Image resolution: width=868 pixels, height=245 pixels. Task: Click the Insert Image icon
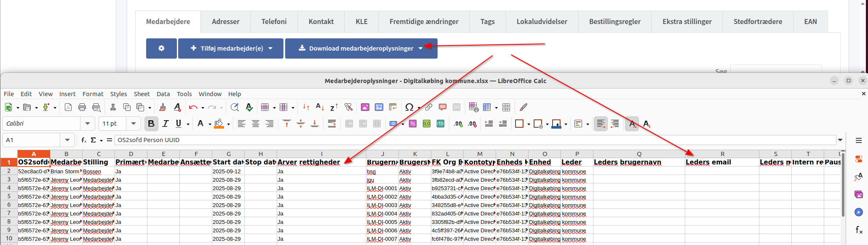(x=365, y=108)
